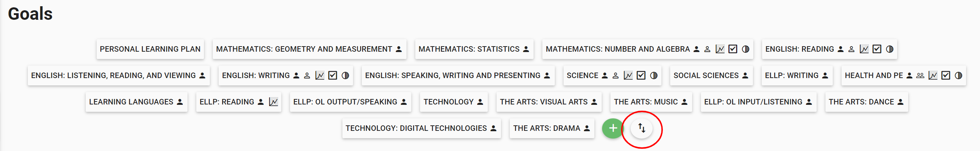Click the half-circle icon on English: Writing chip
Viewport: 980px width, 151px height.
[345, 76]
